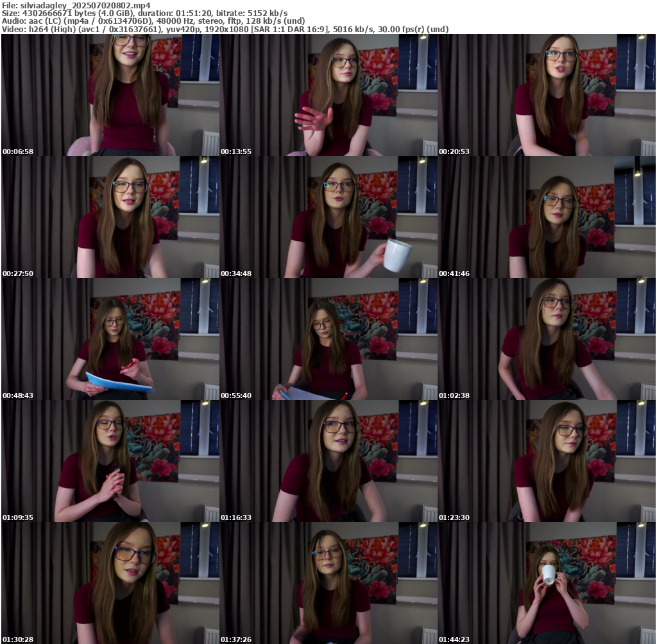Screen dimensions: 657x644
Task: Open the thumbnail timestamped 00:06:58
Action: click(110, 95)
